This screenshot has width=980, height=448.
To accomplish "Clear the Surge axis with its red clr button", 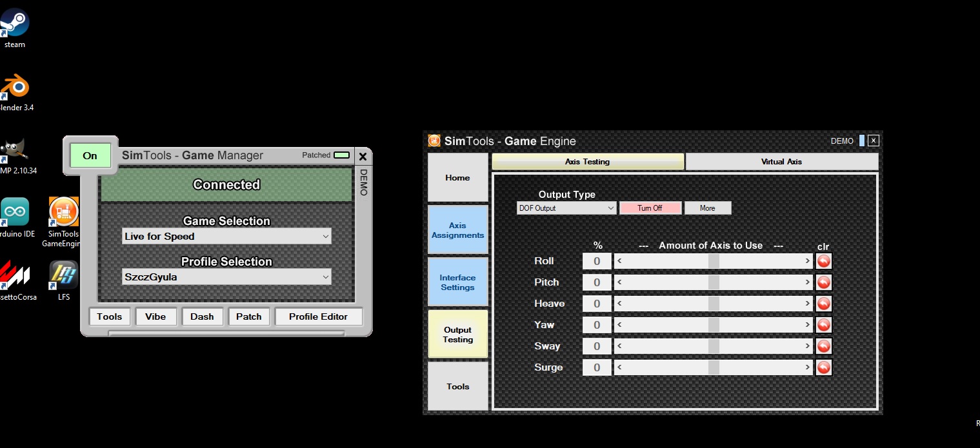I will coord(823,367).
